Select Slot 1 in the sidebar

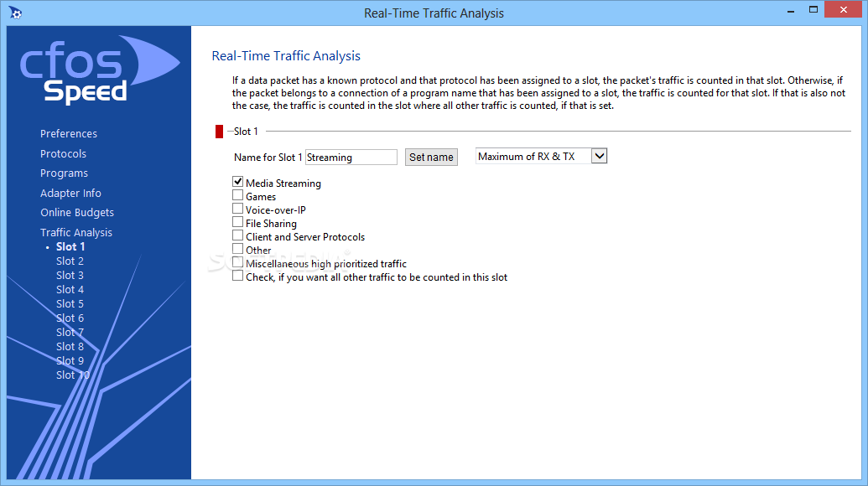pos(70,246)
